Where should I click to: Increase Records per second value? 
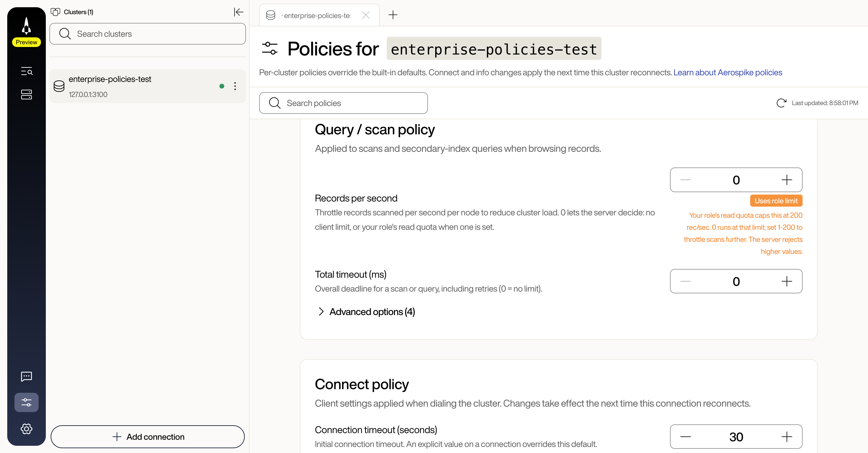tap(787, 180)
